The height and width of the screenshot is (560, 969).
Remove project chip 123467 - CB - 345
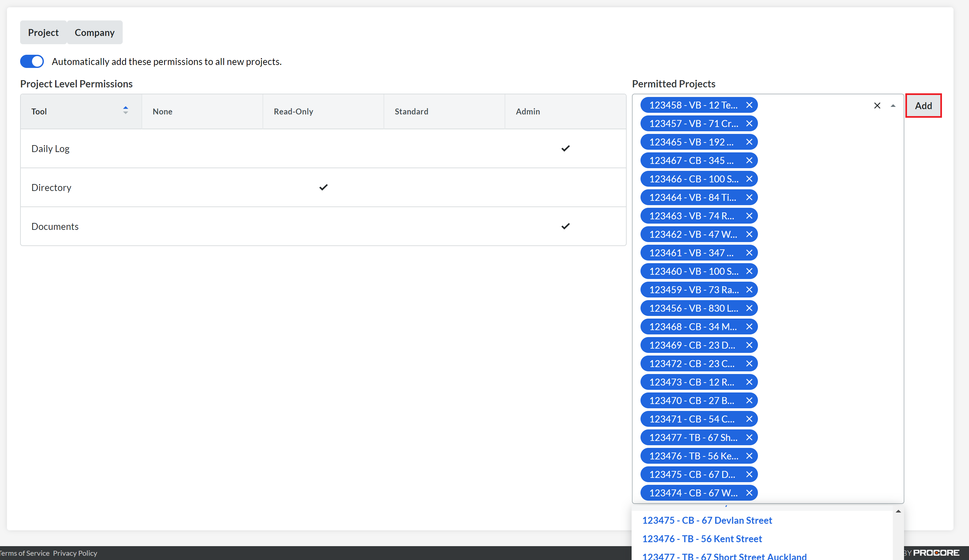749,160
